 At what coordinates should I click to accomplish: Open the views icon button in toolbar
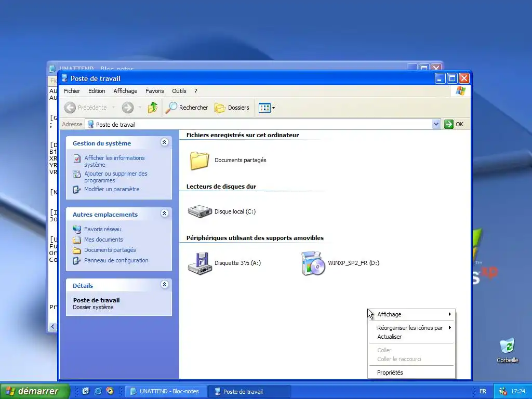[x=264, y=108]
